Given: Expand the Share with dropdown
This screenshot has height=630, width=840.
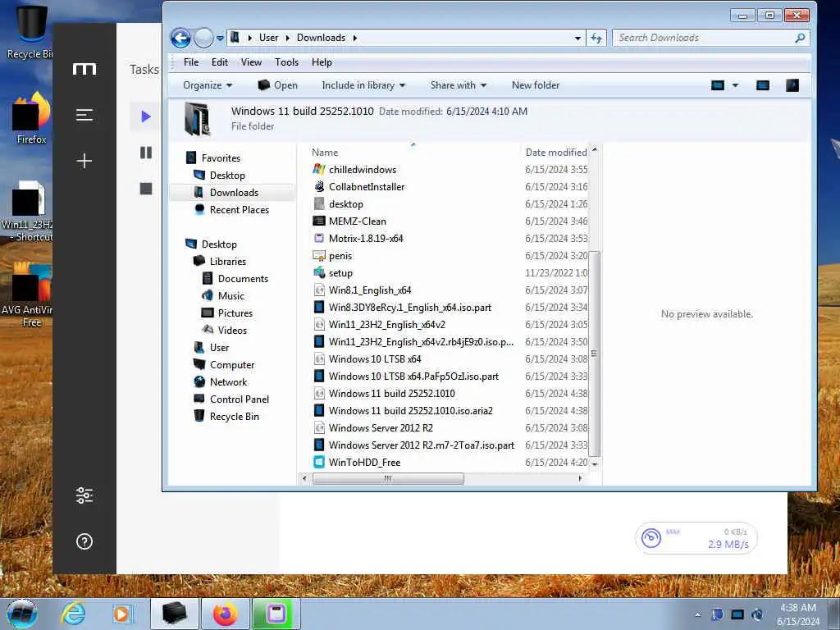Looking at the screenshot, I should click(x=458, y=85).
